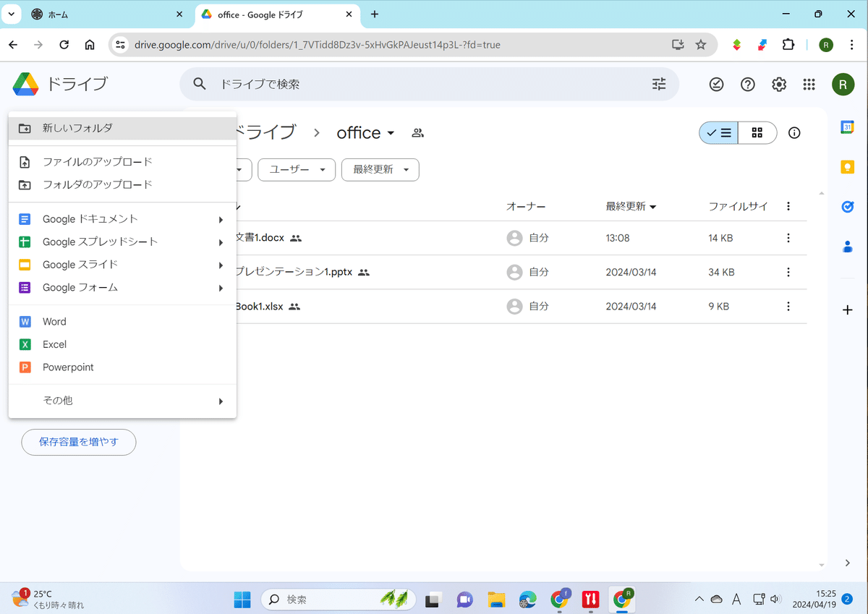Switch to the ホーム browser tab

(109, 14)
